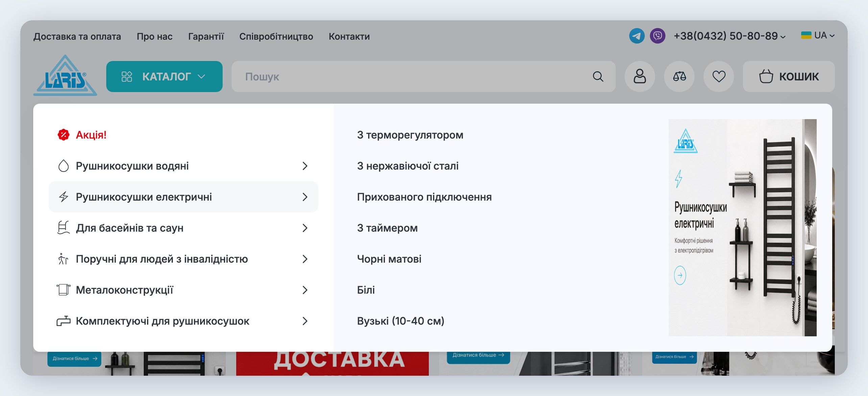Open Білі subcategory link

pyautogui.click(x=366, y=290)
